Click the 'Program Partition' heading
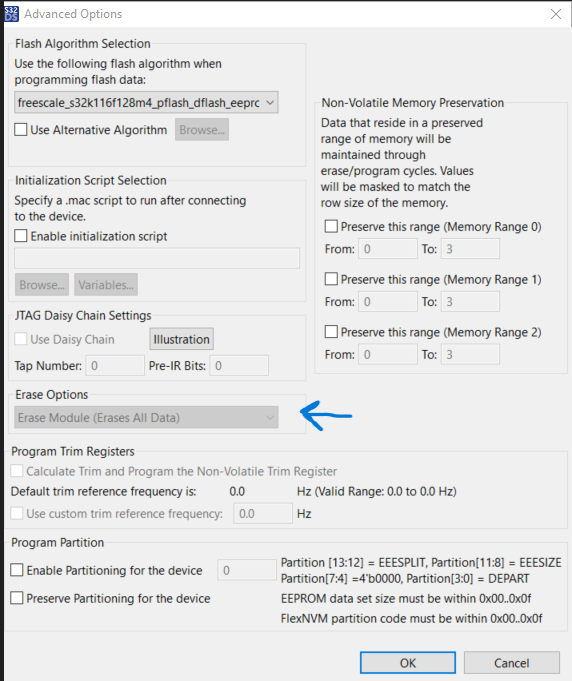 (x=57, y=542)
